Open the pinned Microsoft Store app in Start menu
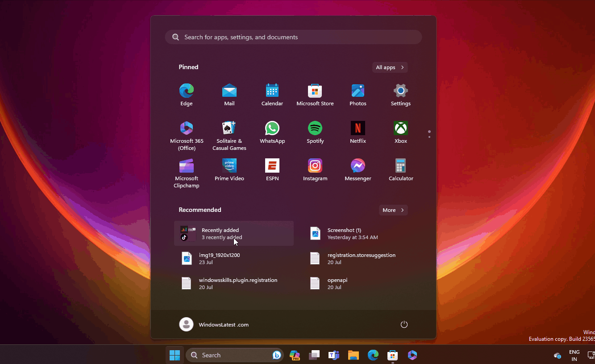 (x=315, y=95)
